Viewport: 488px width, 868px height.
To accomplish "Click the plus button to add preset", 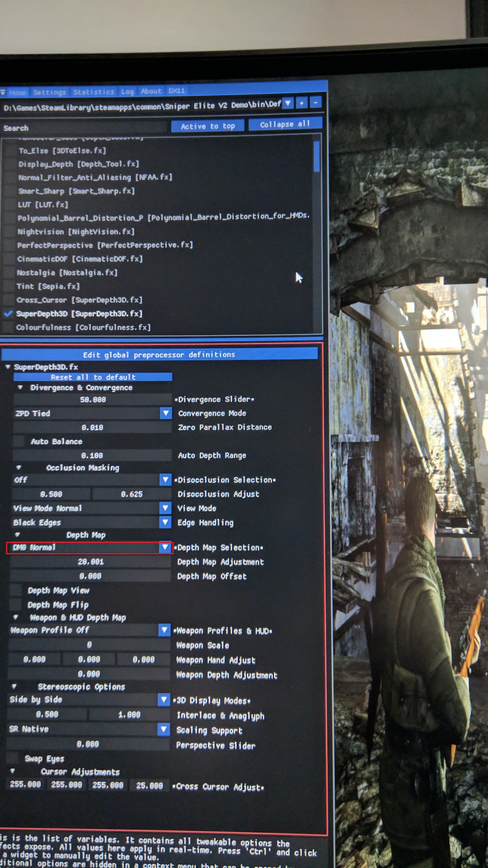I will (x=302, y=103).
